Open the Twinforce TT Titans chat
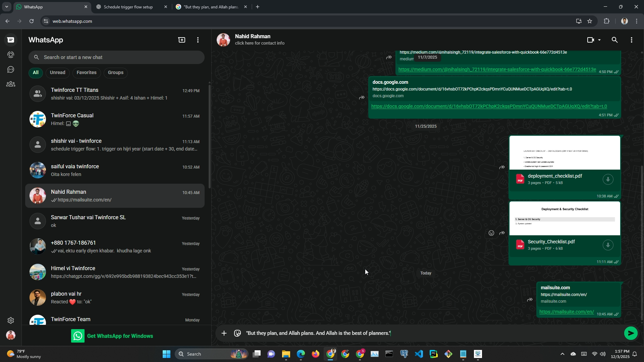 (115, 94)
